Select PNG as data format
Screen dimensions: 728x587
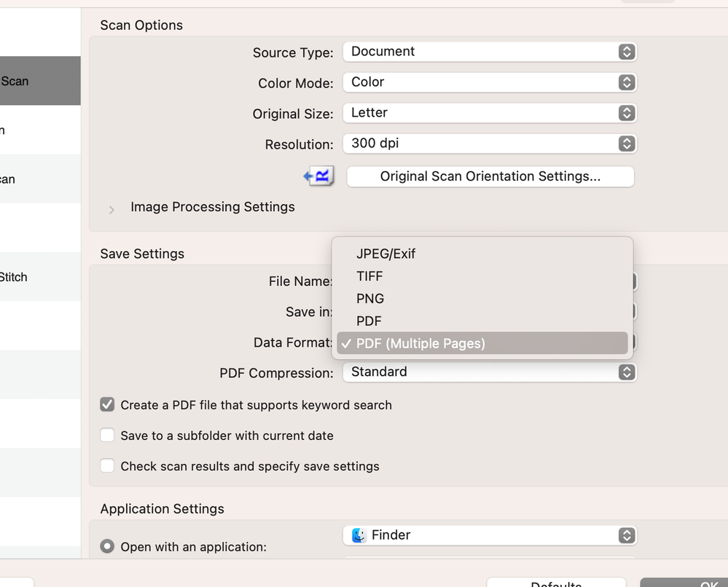(370, 299)
